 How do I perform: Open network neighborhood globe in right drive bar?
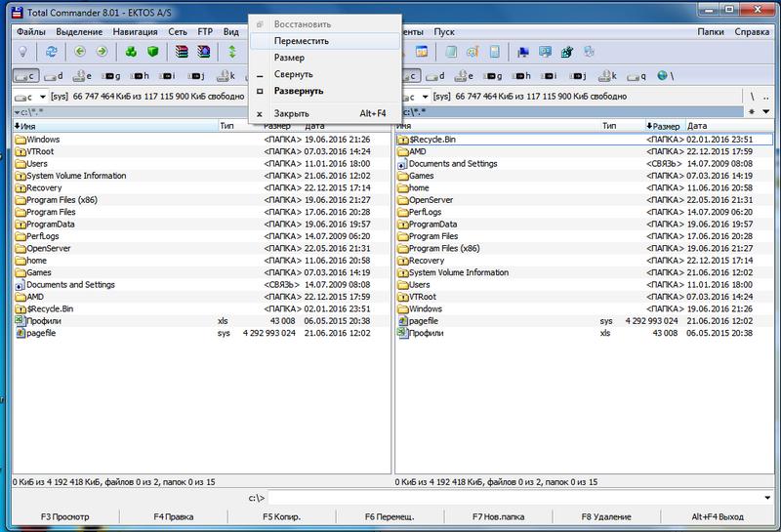tap(665, 76)
